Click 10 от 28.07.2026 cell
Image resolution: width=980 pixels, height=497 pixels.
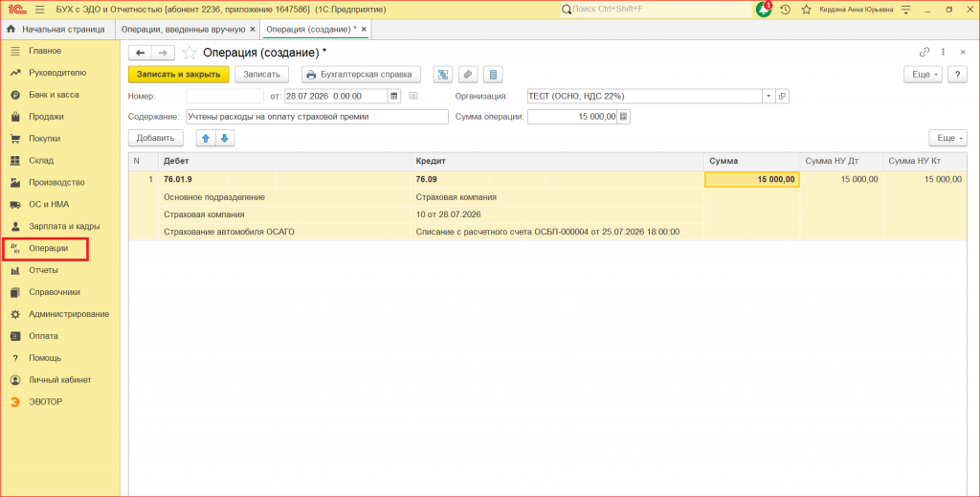(558, 215)
